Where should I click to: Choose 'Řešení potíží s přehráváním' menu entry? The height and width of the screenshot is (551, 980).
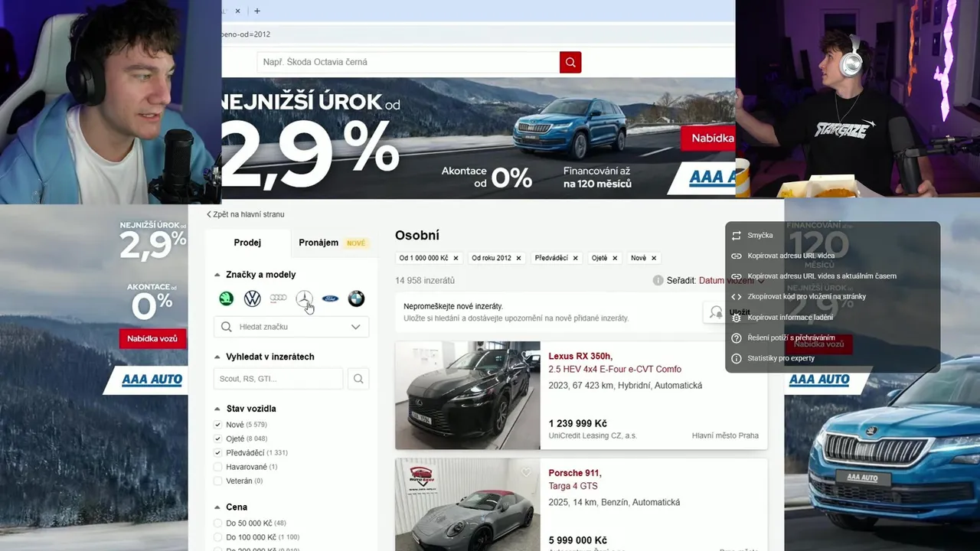coord(833,337)
